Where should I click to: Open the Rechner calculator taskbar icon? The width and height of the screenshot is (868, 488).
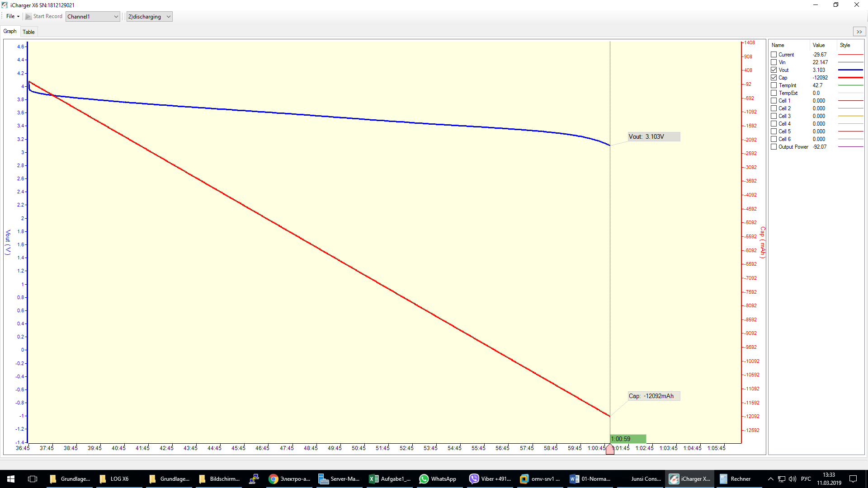723,479
